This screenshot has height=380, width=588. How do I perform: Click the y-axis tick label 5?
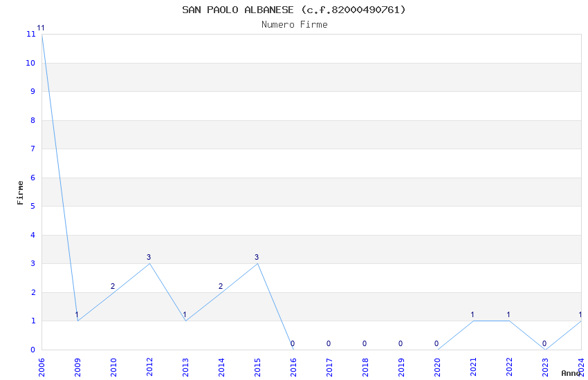click(x=33, y=206)
